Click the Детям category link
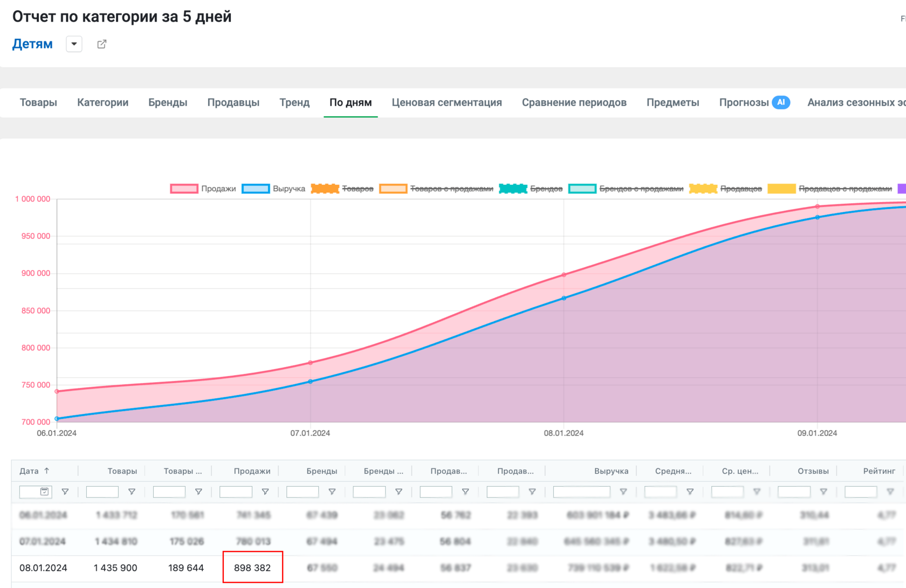The height and width of the screenshot is (588, 906). click(32, 44)
